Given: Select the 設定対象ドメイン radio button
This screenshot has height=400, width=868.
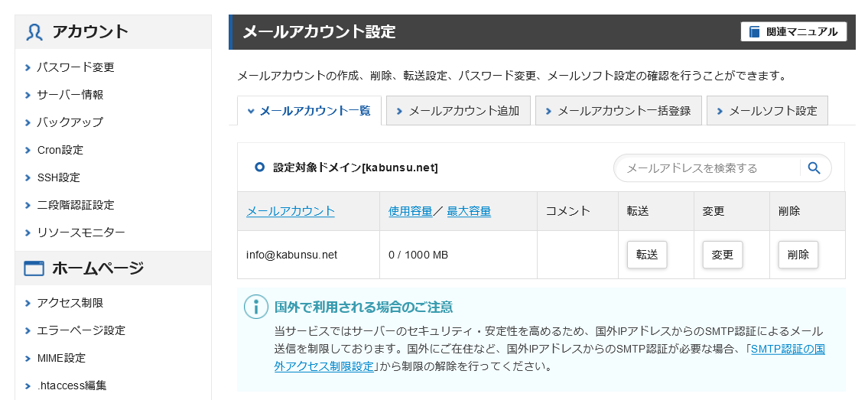Looking at the screenshot, I should point(259,167).
